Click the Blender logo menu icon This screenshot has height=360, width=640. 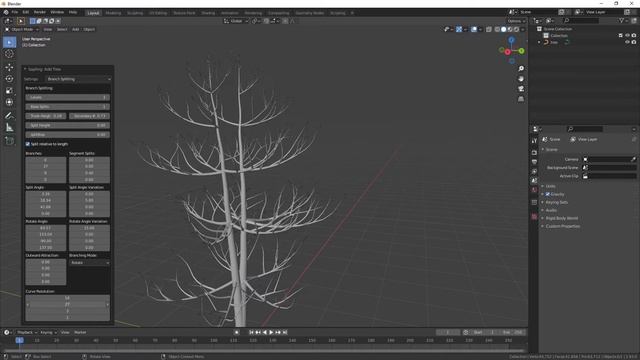pyautogui.click(x=6, y=12)
